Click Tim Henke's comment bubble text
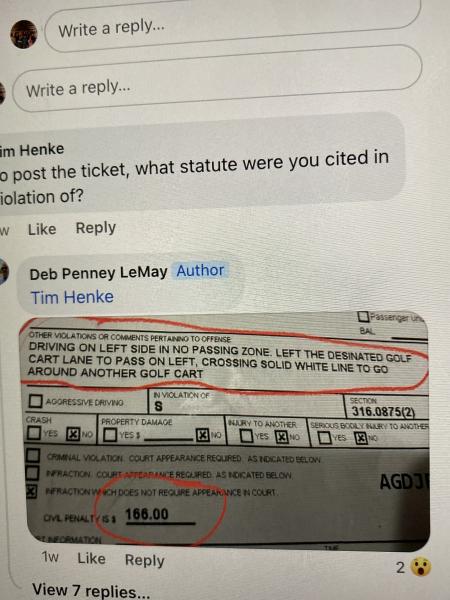The width and height of the screenshot is (450, 600). [x=194, y=176]
